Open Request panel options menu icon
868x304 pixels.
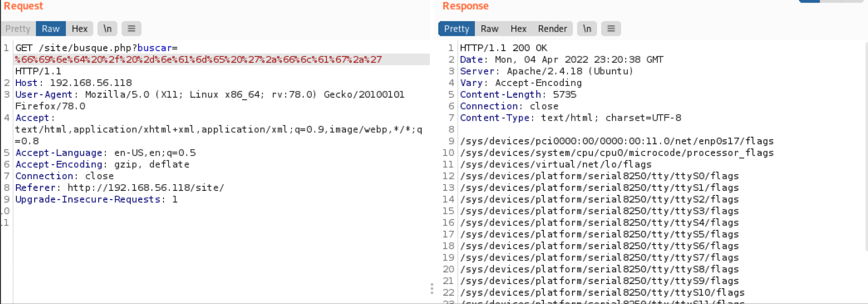point(131,29)
